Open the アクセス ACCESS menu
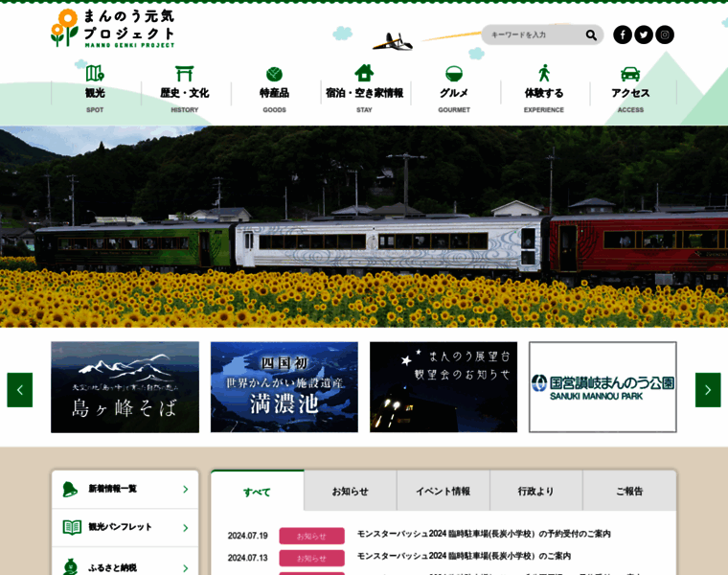Screen dimensions: 728x575 (630, 89)
